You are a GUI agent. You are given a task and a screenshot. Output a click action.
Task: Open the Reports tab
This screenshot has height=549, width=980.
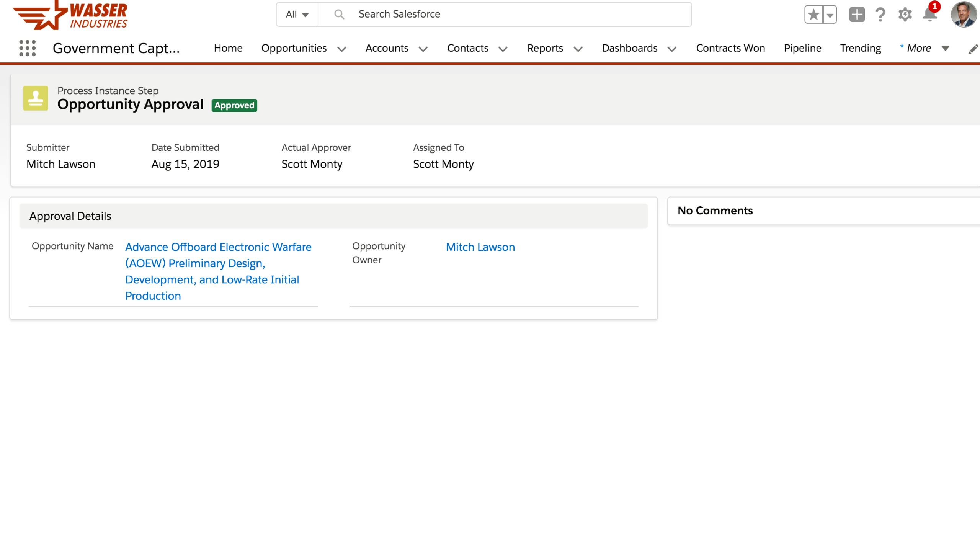pyautogui.click(x=545, y=48)
